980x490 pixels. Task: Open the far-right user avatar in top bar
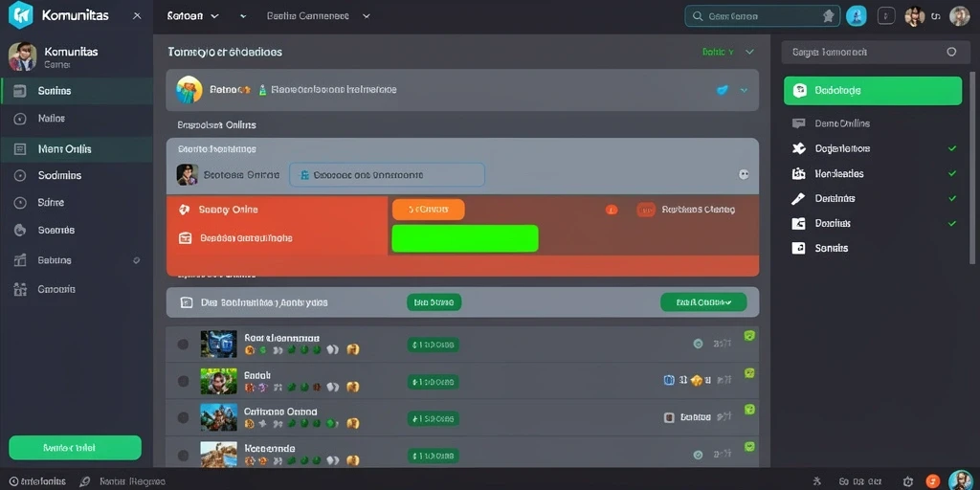[959, 16]
